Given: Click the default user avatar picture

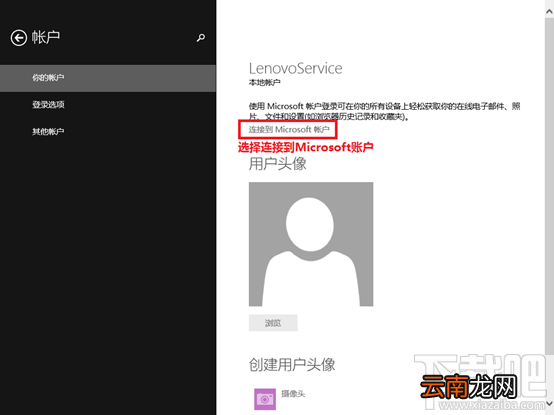Looking at the screenshot, I should (x=311, y=244).
